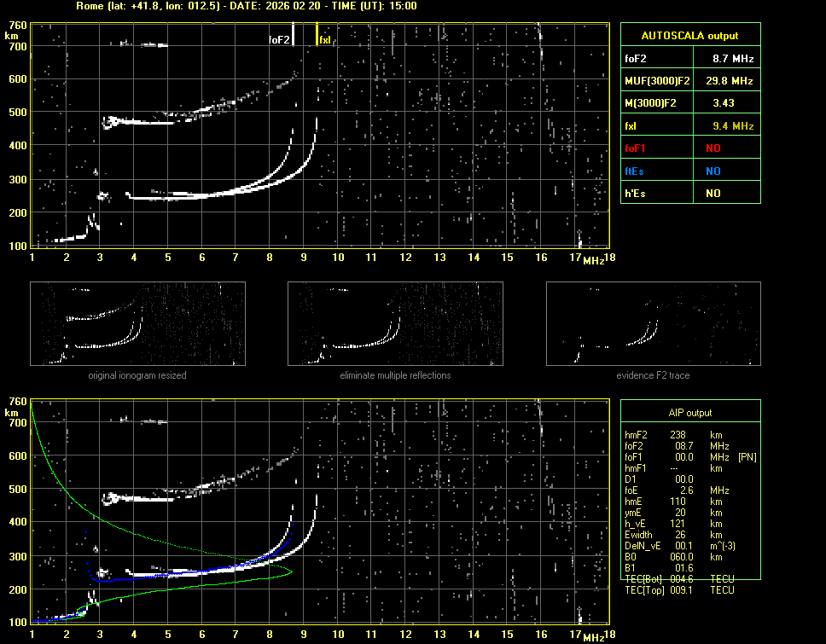This screenshot has height=644, width=826.
Task: Select the AUTOSCALA output header
Action: [689, 36]
